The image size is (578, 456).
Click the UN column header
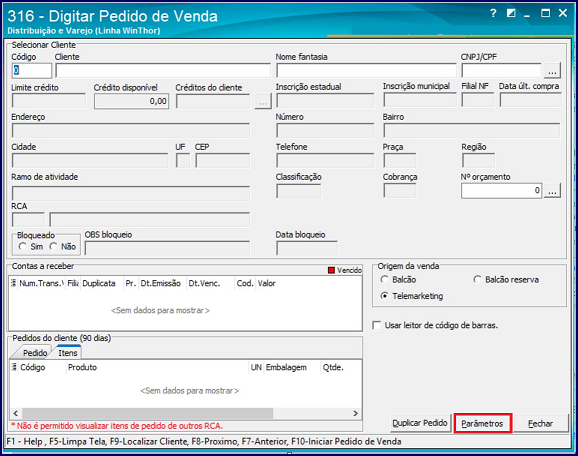click(x=256, y=367)
